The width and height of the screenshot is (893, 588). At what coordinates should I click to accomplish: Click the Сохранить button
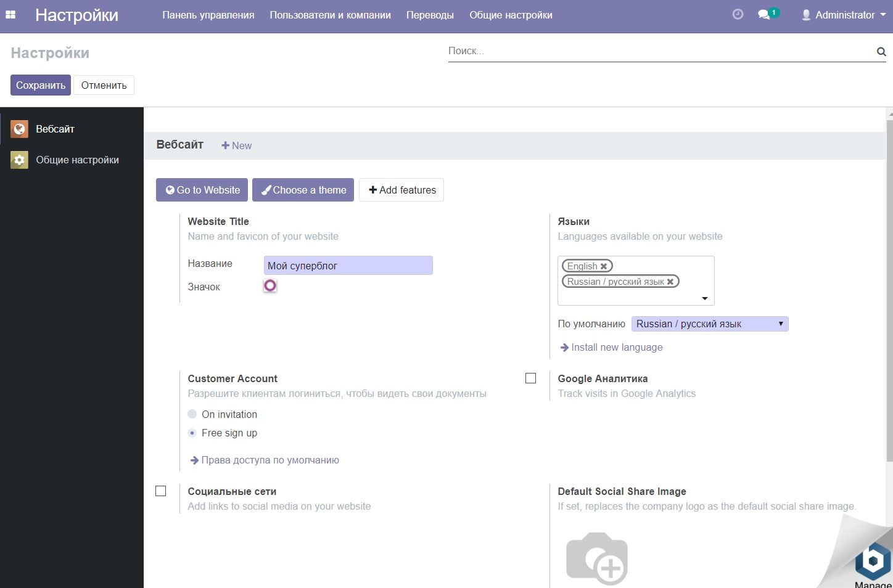(x=40, y=84)
